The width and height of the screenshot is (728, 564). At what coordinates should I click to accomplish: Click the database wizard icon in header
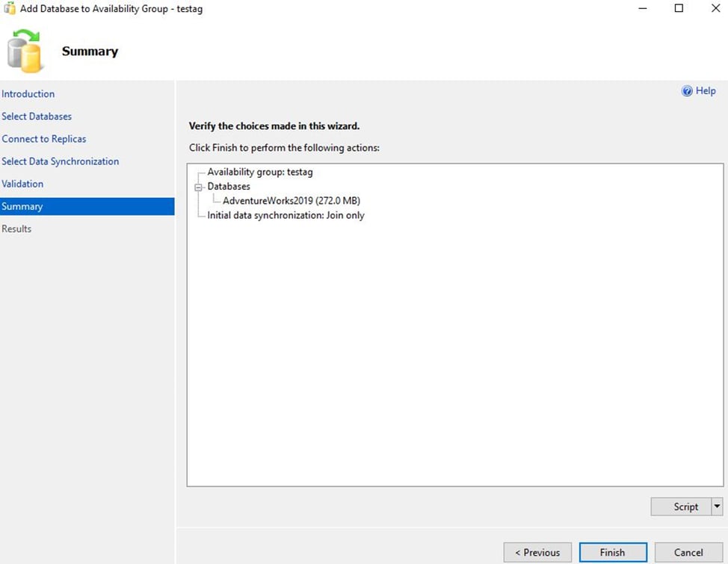[26, 51]
